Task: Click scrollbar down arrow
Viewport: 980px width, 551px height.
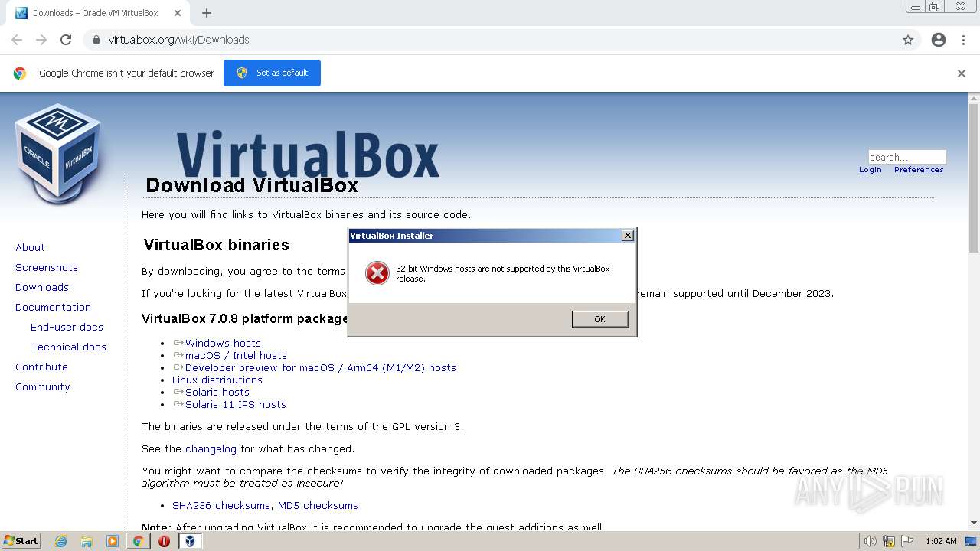Action: point(974,523)
